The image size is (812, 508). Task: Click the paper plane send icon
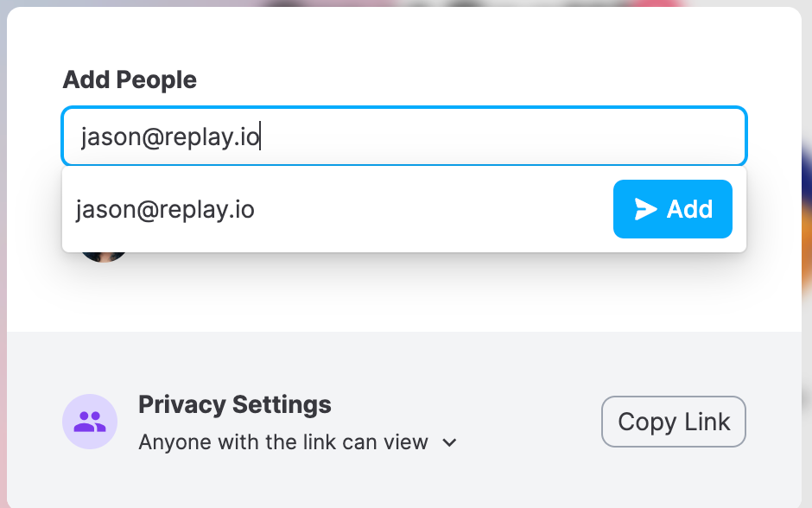coord(646,209)
